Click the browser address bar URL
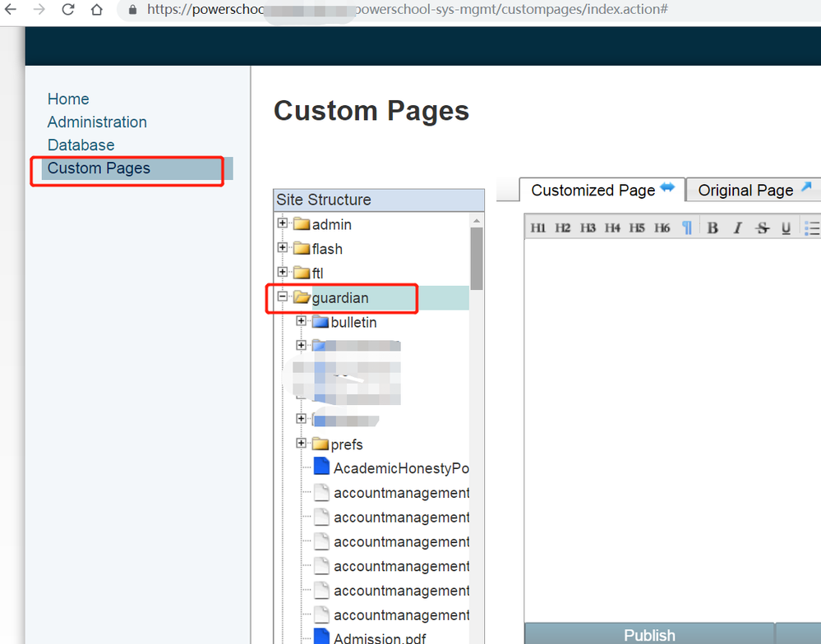This screenshot has height=644, width=821. 408,9
